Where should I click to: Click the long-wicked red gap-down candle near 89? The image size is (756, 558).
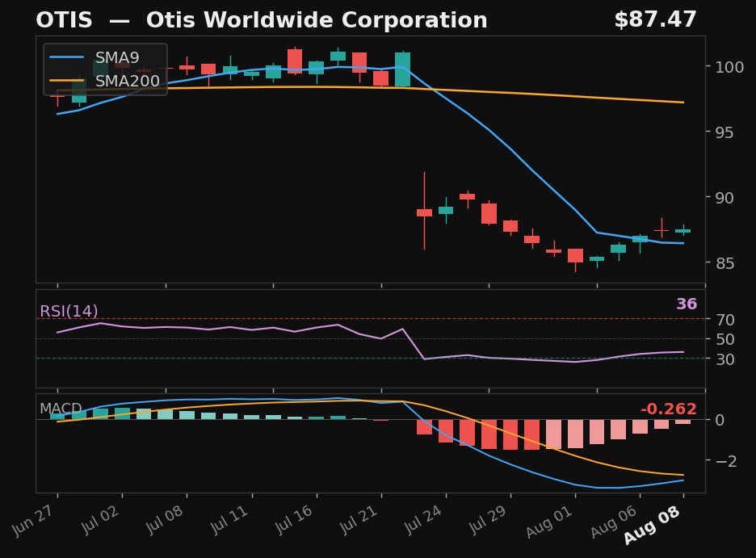click(x=424, y=211)
